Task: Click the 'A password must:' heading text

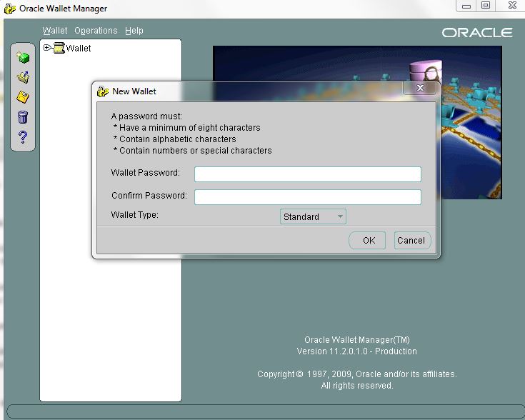Action: point(146,116)
